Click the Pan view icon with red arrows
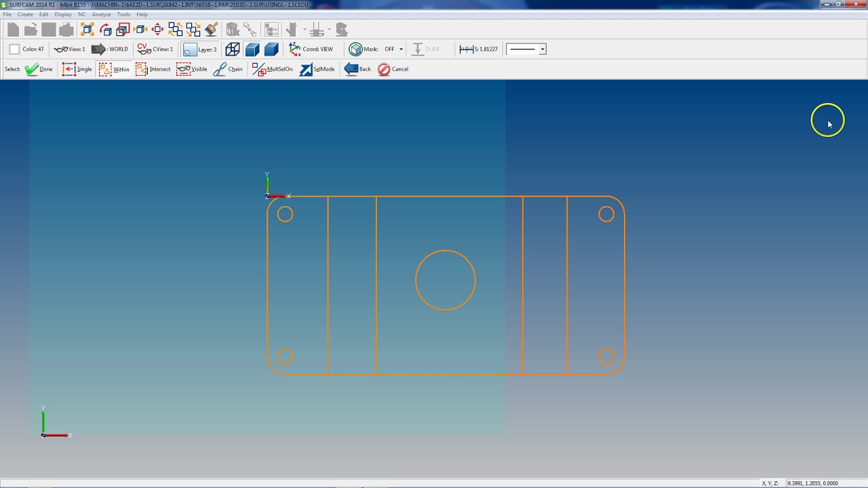868x488 pixels. [158, 29]
